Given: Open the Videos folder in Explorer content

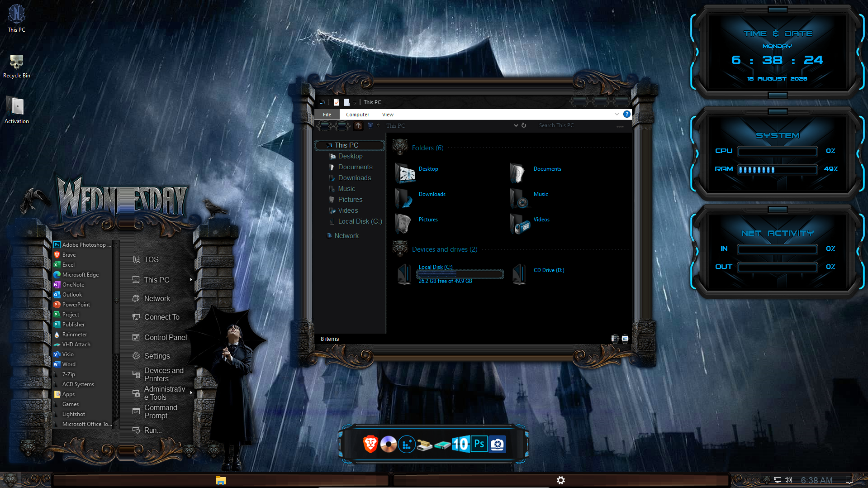Looking at the screenshot, I should pyautogui.click(x=530, y=224).
